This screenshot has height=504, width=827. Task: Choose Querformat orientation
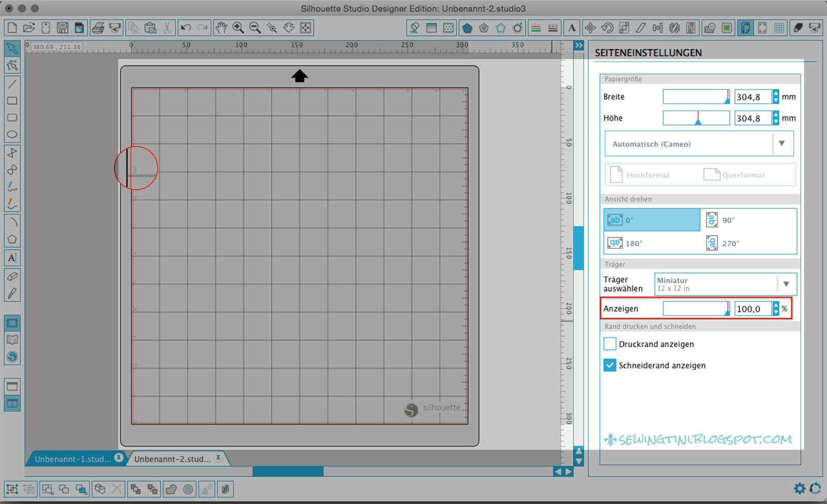click(x=734, y=175)
